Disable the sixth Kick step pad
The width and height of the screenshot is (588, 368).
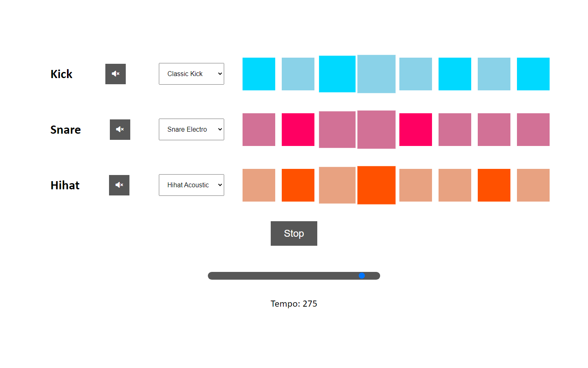point(455,74)
